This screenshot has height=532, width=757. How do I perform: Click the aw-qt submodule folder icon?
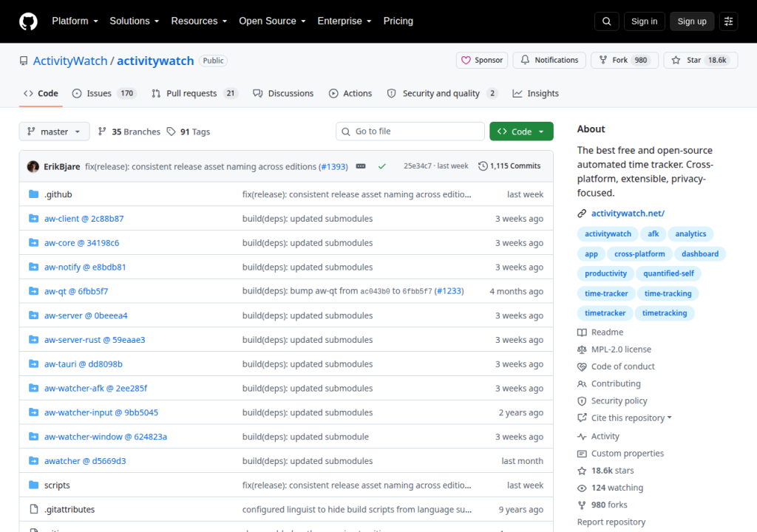pyautogui.click(x=33, y=291)
